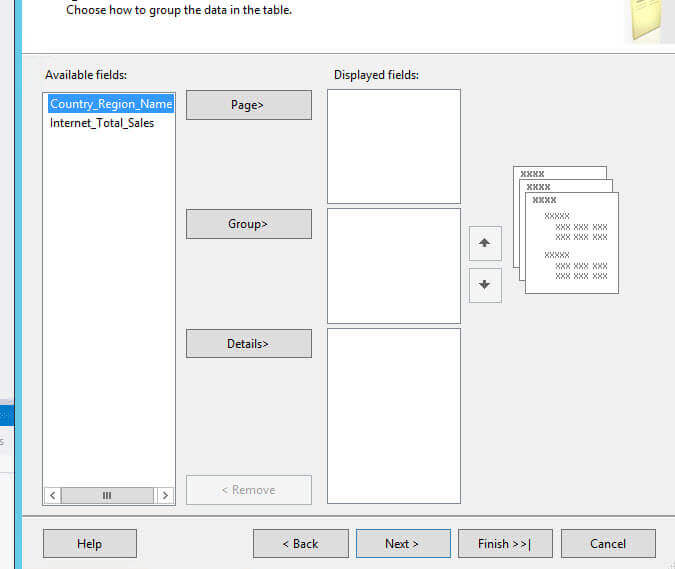The width and height of the screenshot is (675, 569).
Task: Proceed with Next > button
Action: pos(403,544)
